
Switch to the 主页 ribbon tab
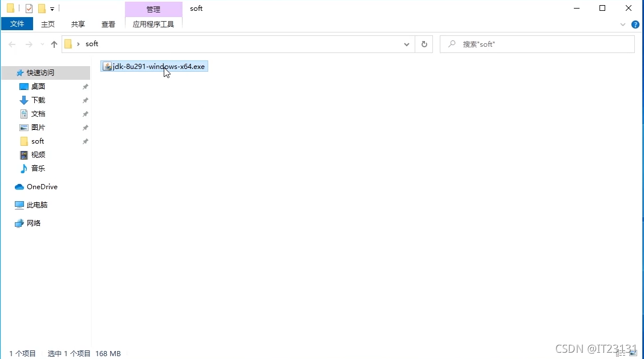click(48, 24)
